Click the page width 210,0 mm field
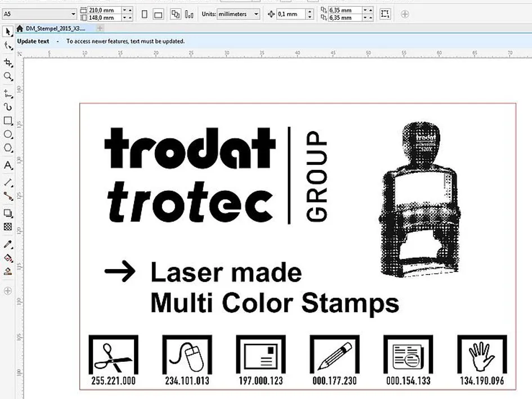 (x=105, y=10)
